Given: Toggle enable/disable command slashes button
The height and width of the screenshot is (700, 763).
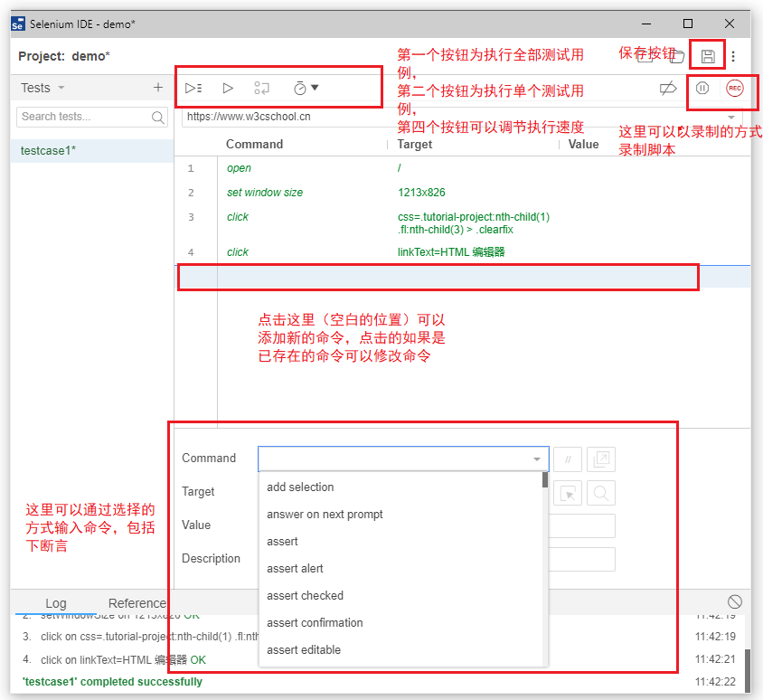Looking at the screenshot, I should [x=568, y=459].
